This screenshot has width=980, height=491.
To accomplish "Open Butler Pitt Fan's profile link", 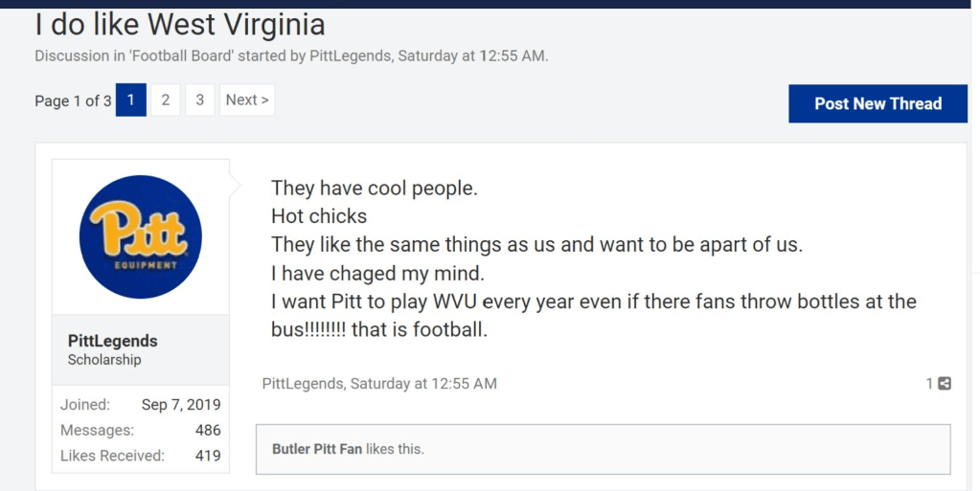I will click(x=317, y=449).
